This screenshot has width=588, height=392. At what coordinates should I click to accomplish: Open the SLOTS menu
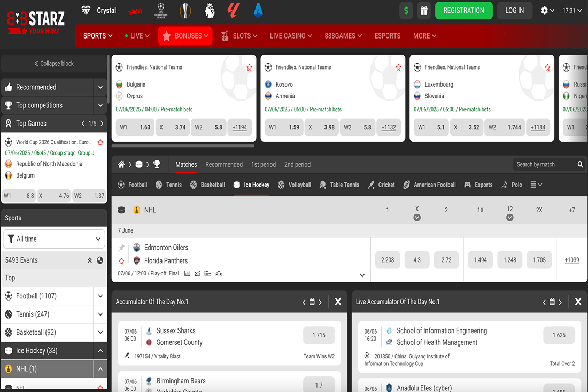tap(239, 36)
